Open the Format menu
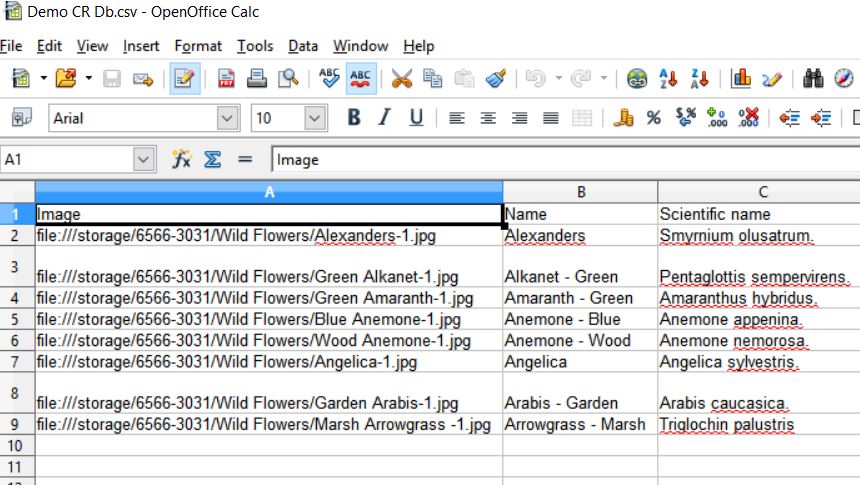The image size is (860, 485). [198, 46]
